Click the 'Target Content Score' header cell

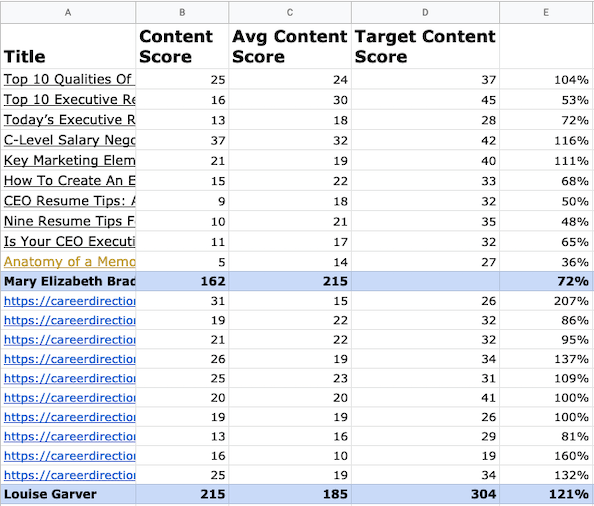[x=425, y=46]
